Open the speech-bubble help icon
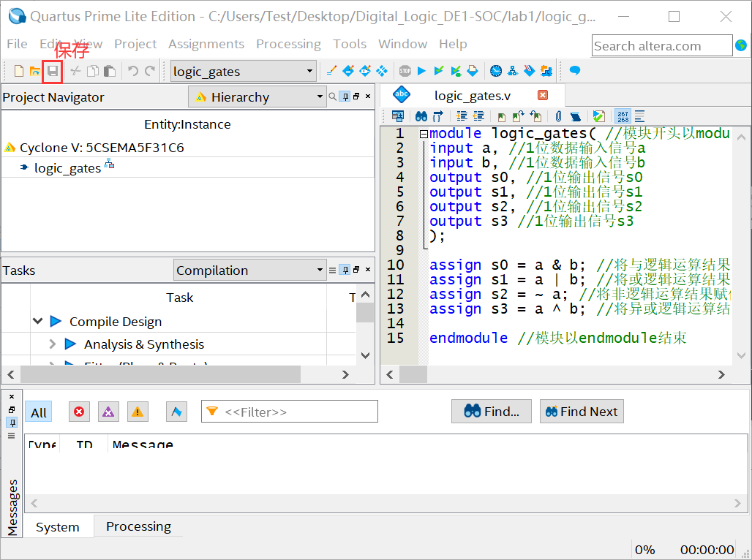Image resolution: width=752 pixels, height=560 pixels. (x=574, y=71)
